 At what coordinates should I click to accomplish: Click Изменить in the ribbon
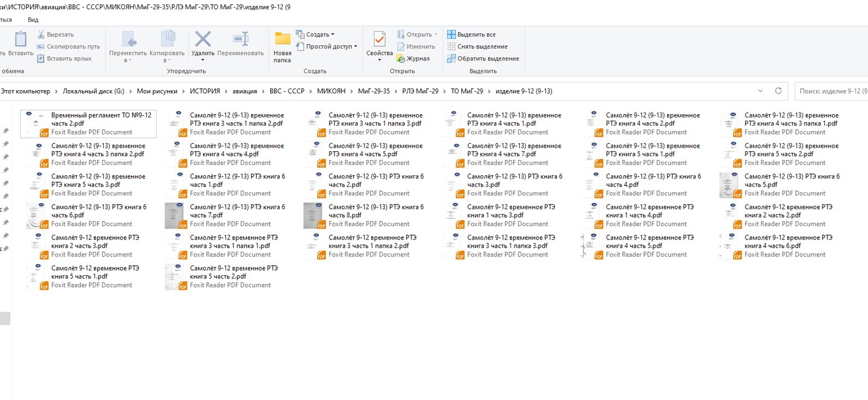click(416, 46)
